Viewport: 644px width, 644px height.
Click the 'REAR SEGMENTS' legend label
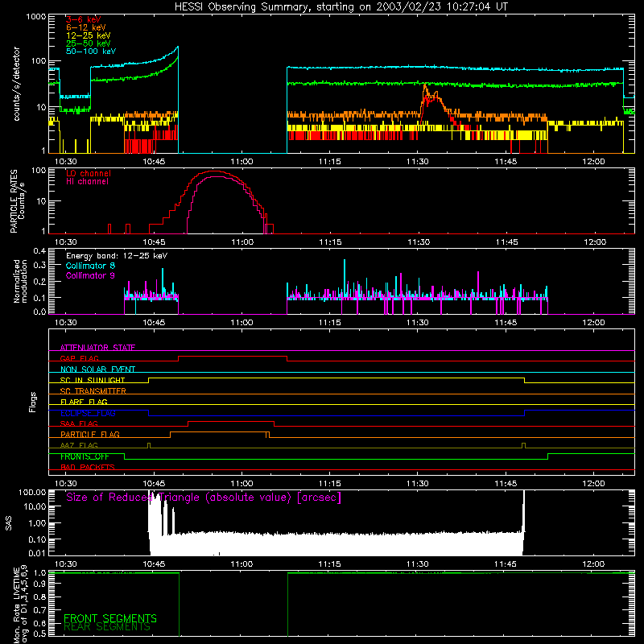pyautogui.click(x=107, y=627)
